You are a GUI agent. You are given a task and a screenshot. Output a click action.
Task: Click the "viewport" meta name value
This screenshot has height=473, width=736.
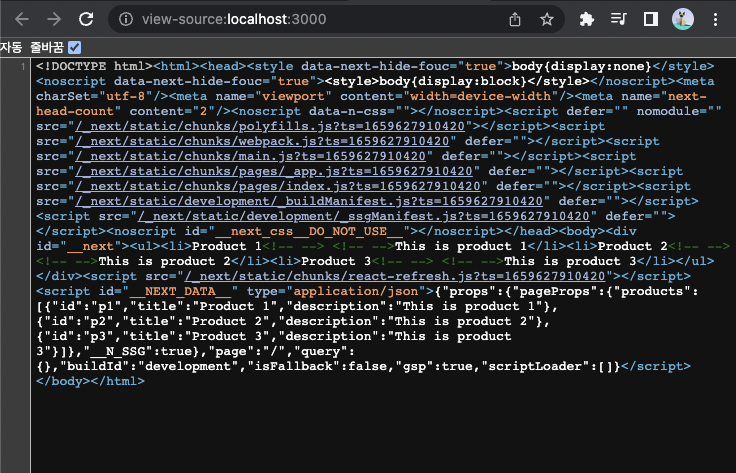click(293, 96)
